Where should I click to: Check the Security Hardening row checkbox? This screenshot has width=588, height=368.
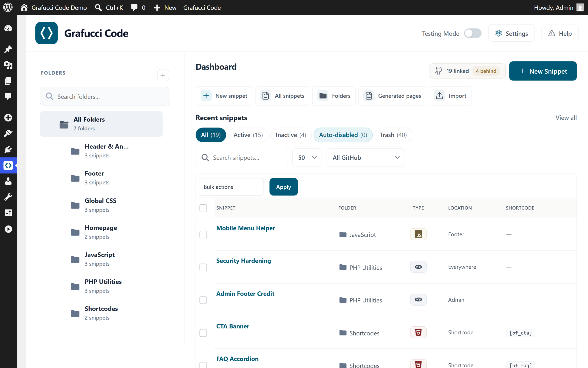(x=203, y=267)
